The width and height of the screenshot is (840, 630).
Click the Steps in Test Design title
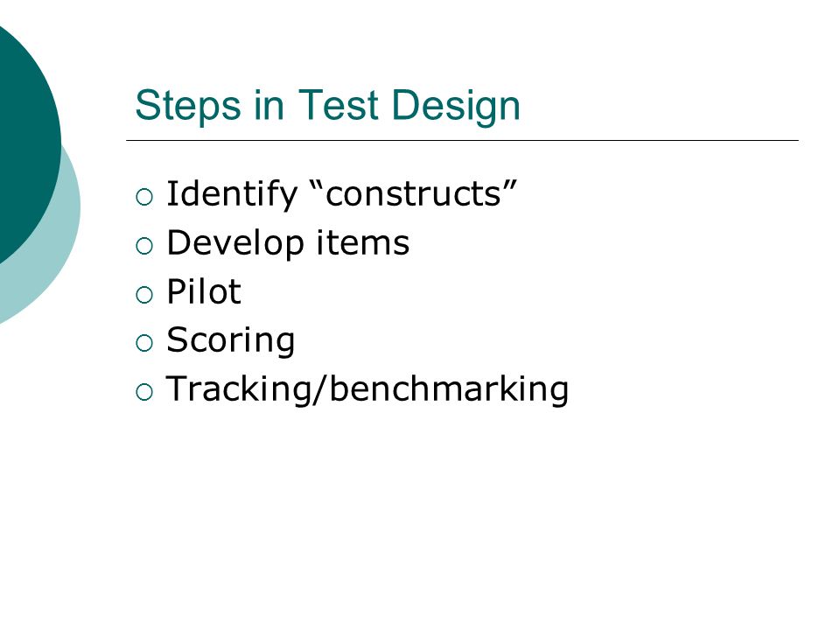coord(328,106)
